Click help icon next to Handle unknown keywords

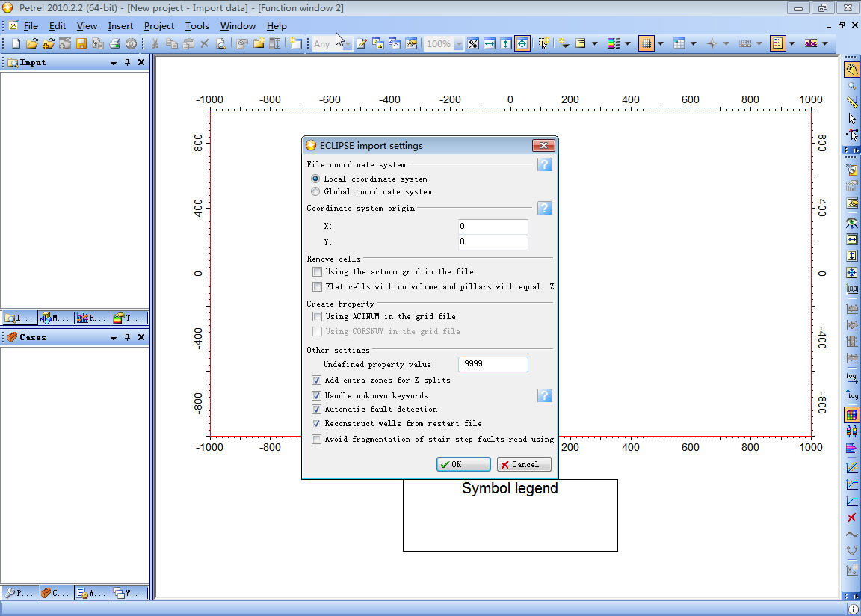tap(545, 396)
